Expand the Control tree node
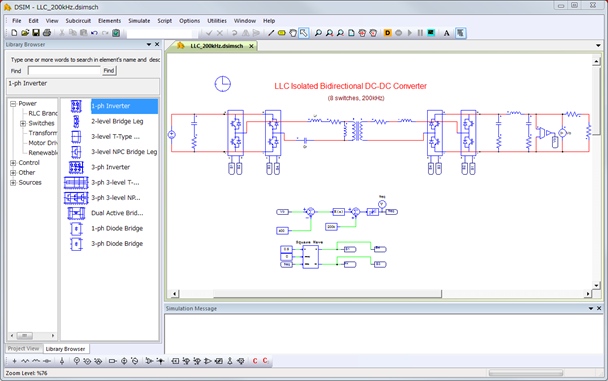Image resolution: width=608 pixels, height=381 pixels. [x=13, y=163]
